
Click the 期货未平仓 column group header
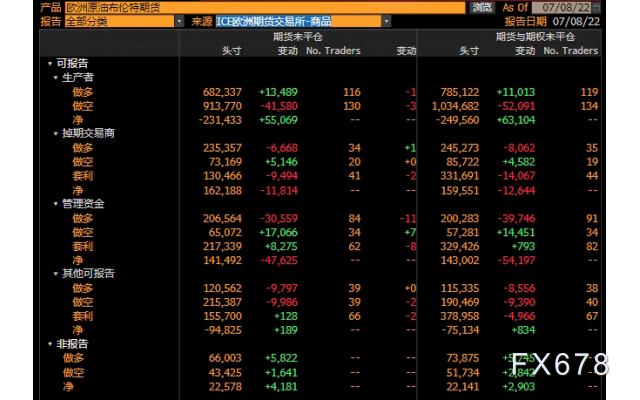click(x=298, y=37)
